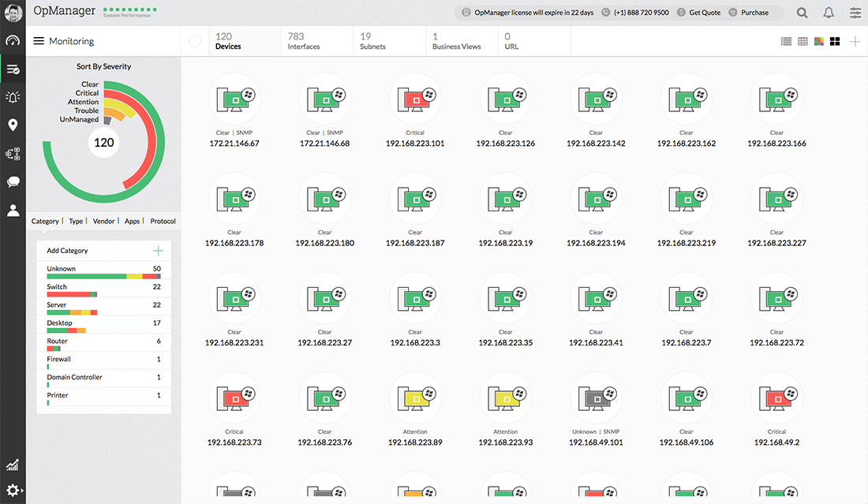Open the settings gear icon in sidebar
Image resolution: width=868 pixels, height=504 pixels.
(13, 490)
